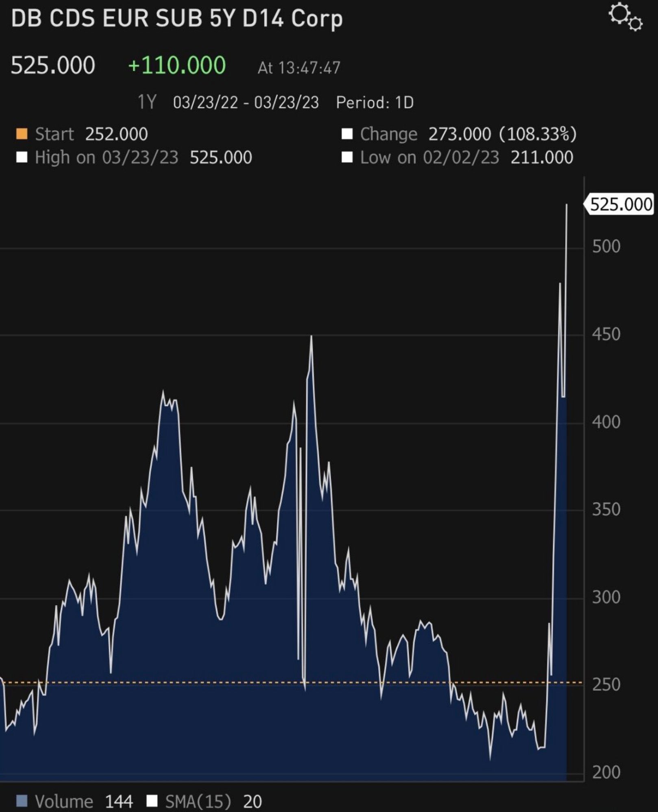Click the High on 03/23/23 label

107,157
